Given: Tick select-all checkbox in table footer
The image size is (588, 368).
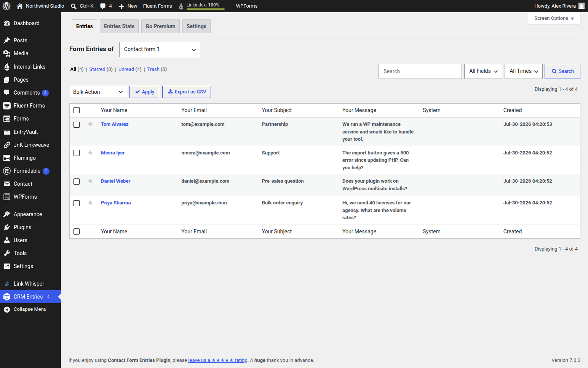Looking at the screenshot, I should point(77,231).
